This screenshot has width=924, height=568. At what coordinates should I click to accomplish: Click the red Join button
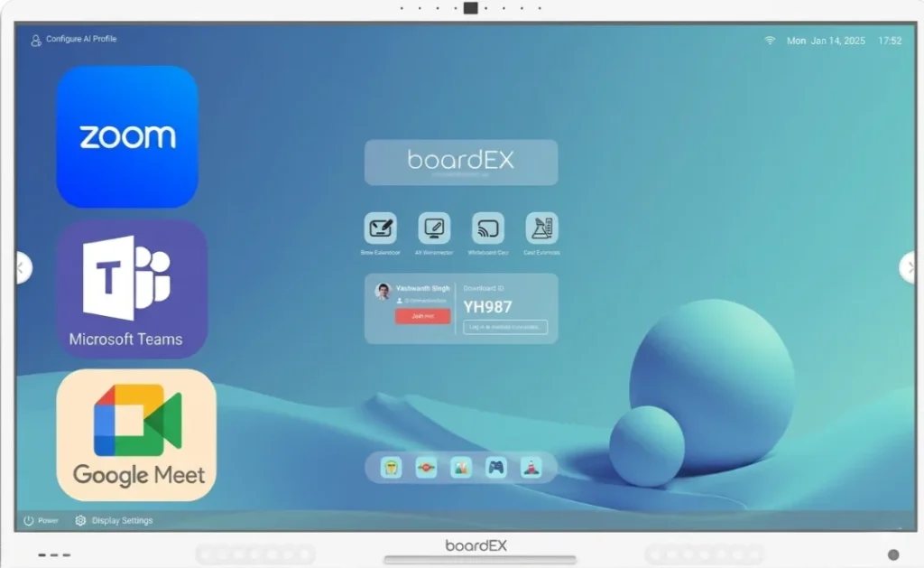click(422, 316)
